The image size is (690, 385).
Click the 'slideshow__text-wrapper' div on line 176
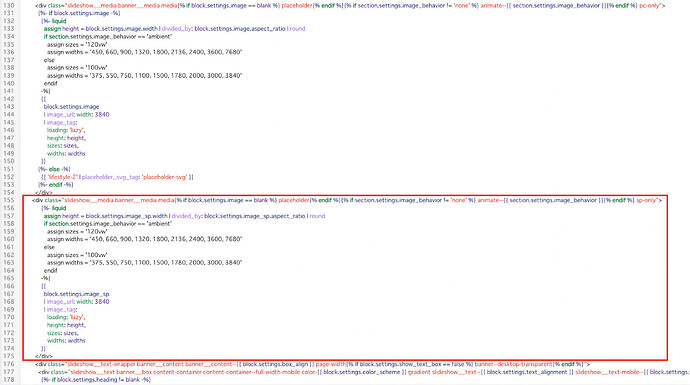[313, 364]
